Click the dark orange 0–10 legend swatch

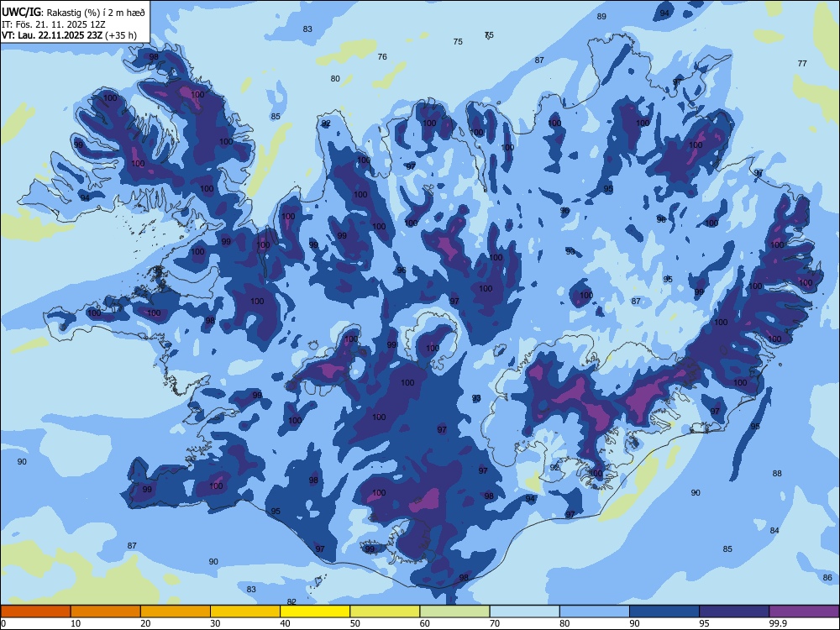click(35, 612)
